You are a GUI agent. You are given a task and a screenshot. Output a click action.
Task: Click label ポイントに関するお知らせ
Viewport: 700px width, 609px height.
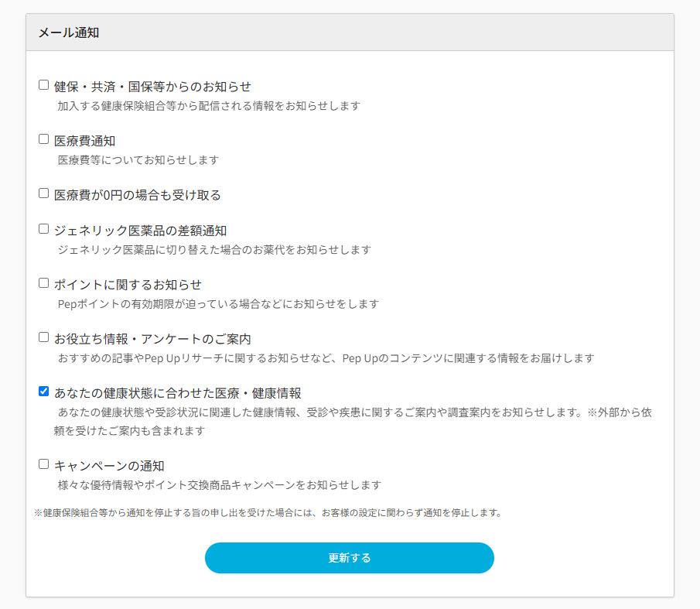(128, 285)
